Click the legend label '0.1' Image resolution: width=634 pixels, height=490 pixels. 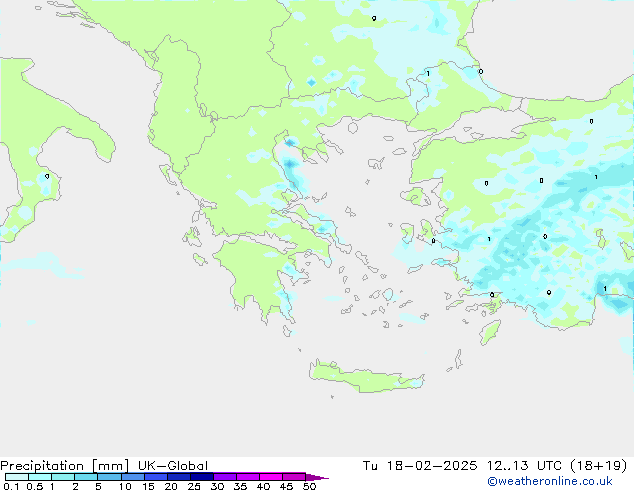coord(11,486)
